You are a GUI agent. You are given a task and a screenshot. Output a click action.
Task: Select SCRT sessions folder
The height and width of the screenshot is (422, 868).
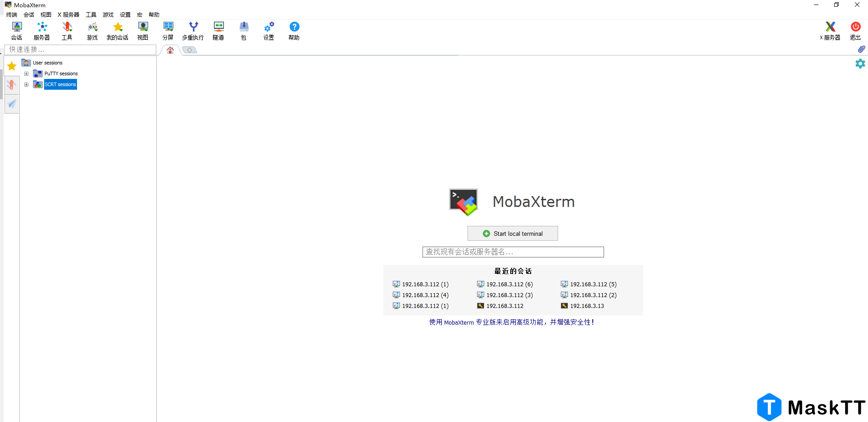(55, 84)
